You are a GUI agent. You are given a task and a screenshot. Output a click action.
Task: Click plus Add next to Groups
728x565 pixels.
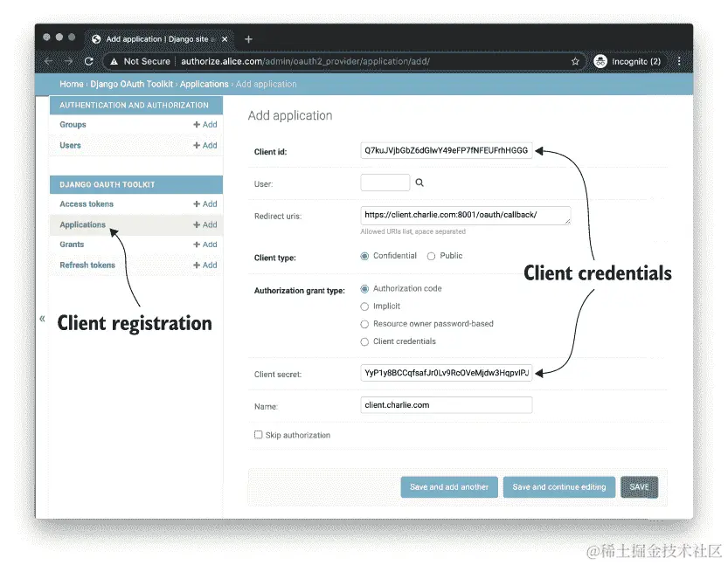point(205,124)
